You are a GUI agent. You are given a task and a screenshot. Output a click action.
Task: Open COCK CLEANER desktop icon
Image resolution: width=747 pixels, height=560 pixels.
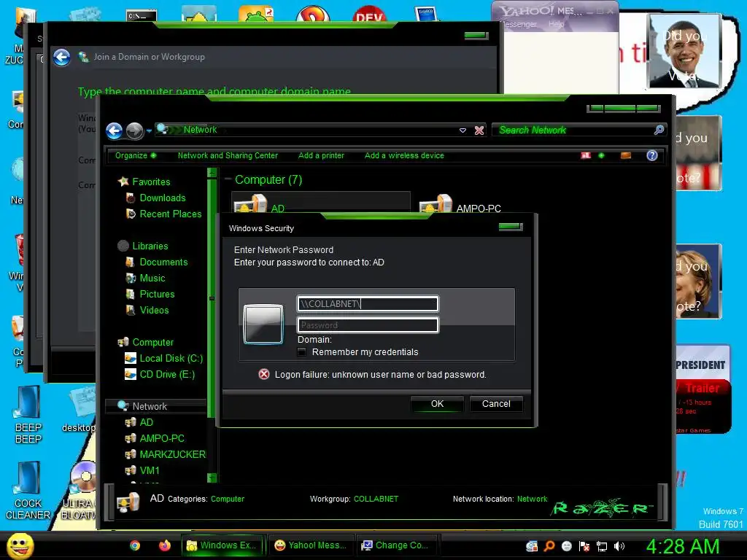tap(28, 491)
